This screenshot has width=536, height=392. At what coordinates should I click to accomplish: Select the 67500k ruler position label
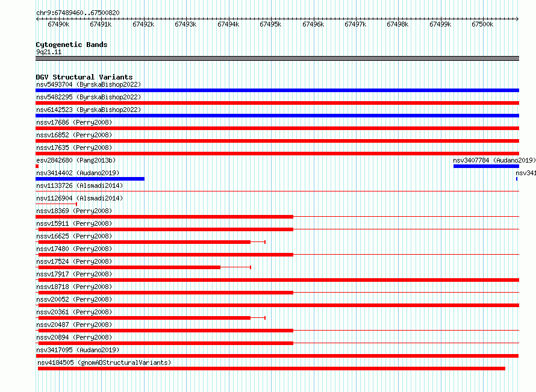pos(482,24)
